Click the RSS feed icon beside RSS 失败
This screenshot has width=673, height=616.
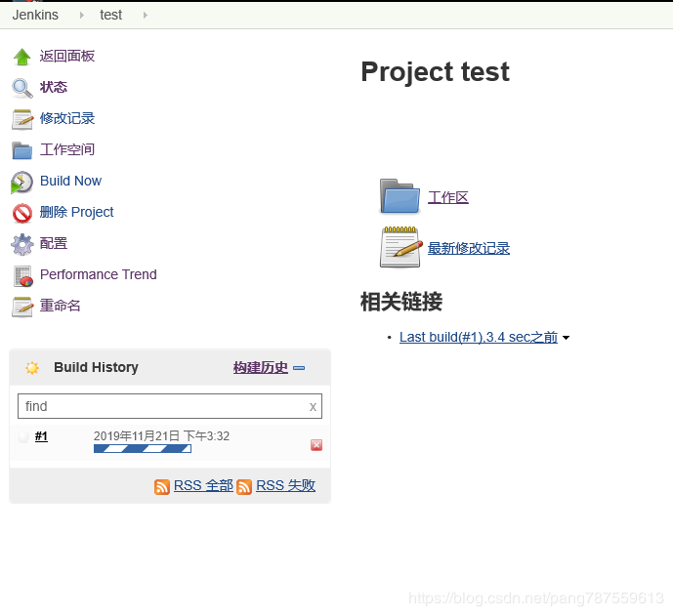[x=244, y=487]
